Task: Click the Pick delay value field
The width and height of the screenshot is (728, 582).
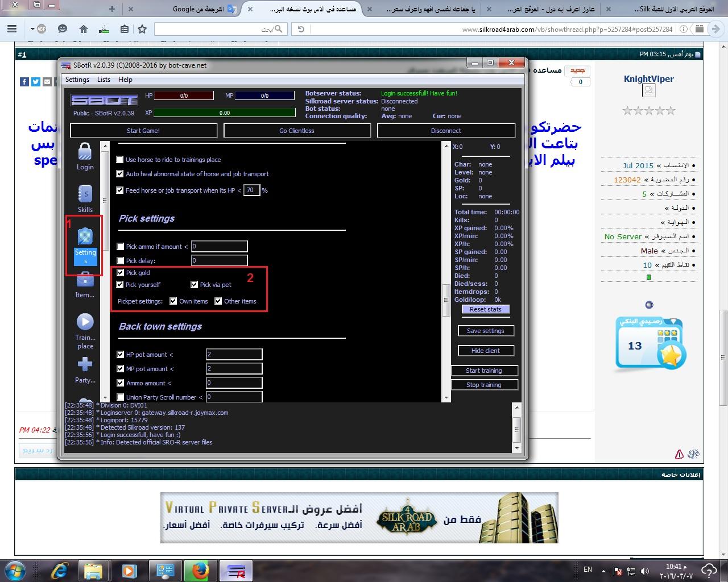Action: (220, 261)
